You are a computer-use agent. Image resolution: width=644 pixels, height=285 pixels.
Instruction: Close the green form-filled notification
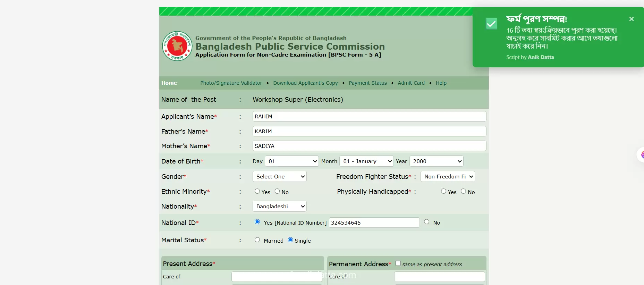click(x=632, y=19)
